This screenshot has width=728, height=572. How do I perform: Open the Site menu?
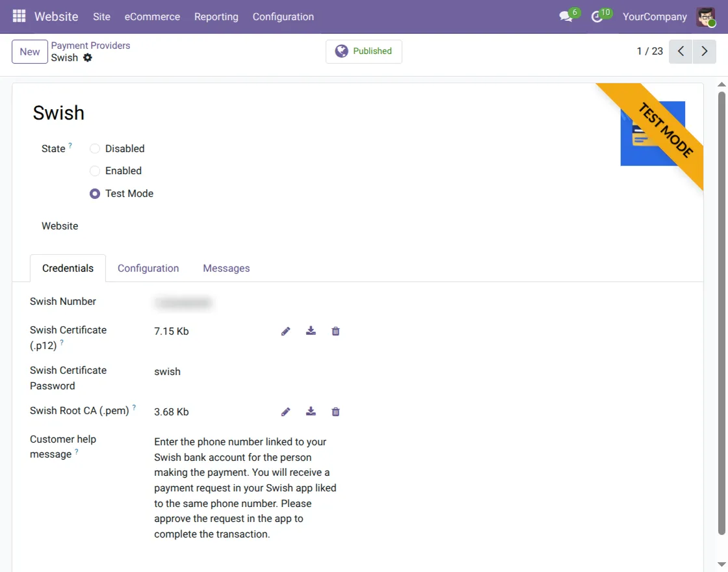click(x=101, y=17)
